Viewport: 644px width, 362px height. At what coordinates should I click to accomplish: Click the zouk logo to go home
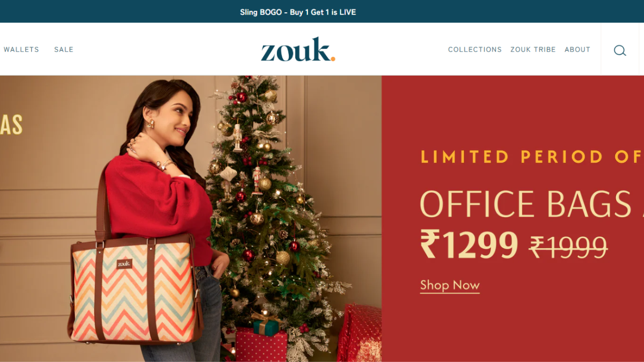298,49
